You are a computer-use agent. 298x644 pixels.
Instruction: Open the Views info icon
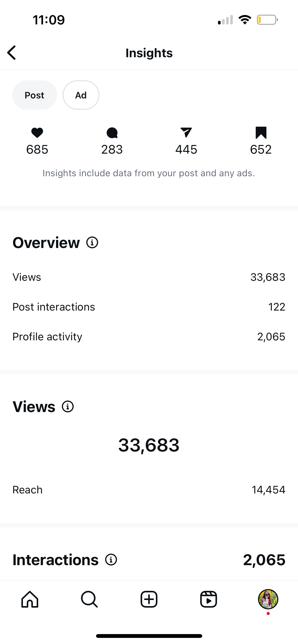[68, 406]
